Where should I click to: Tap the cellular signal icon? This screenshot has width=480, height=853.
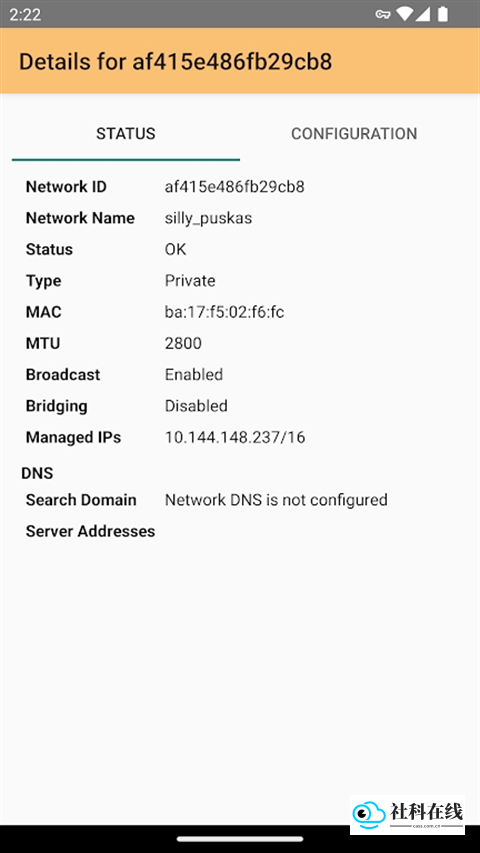[422, 14]
